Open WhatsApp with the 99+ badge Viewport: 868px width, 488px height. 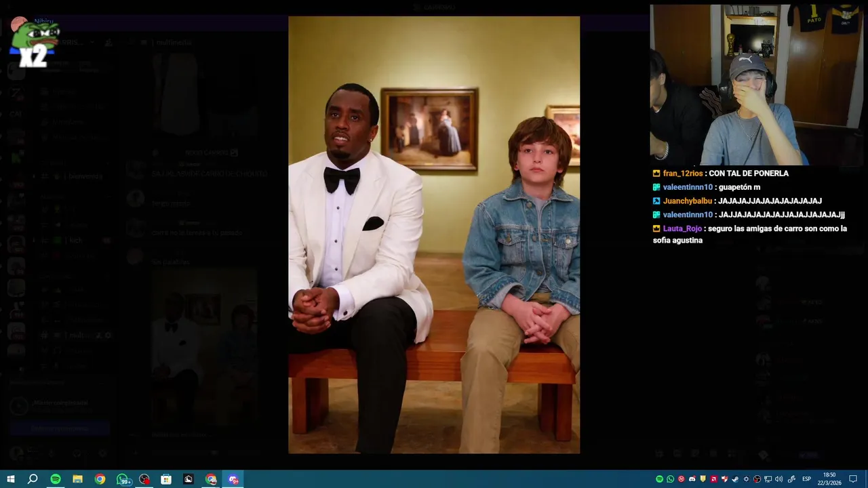(x=123, y=479)
